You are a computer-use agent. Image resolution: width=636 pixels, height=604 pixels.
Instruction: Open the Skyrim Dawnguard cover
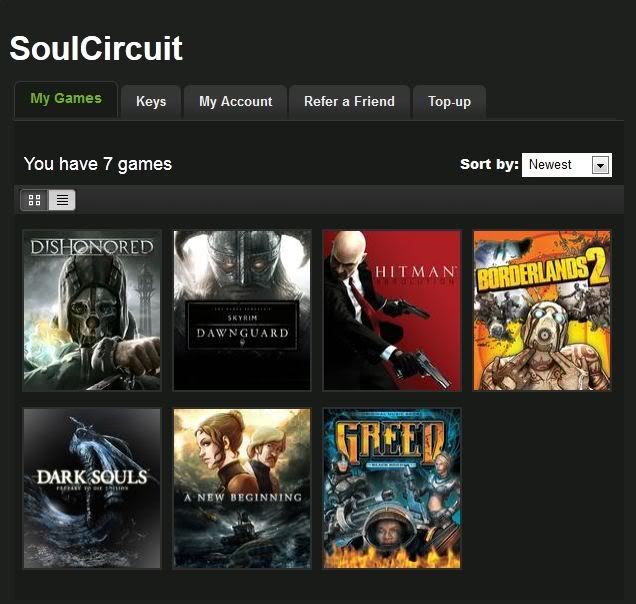coord(242,310)
